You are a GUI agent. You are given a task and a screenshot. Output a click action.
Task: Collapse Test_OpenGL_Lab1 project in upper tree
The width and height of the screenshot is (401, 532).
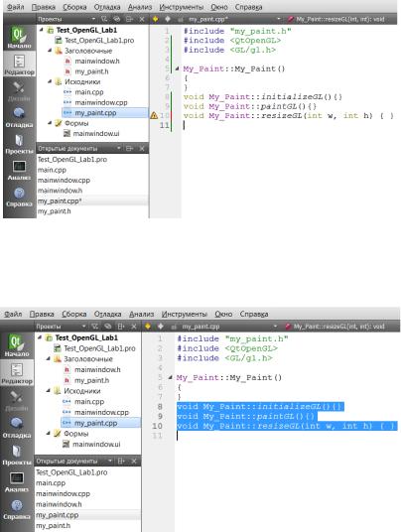tap(42, 30)
